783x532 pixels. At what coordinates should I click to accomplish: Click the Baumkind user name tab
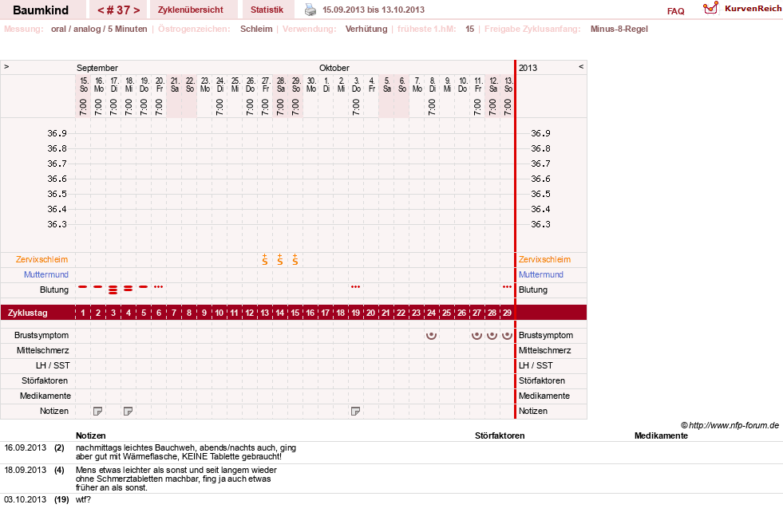[x=41, y=10]
